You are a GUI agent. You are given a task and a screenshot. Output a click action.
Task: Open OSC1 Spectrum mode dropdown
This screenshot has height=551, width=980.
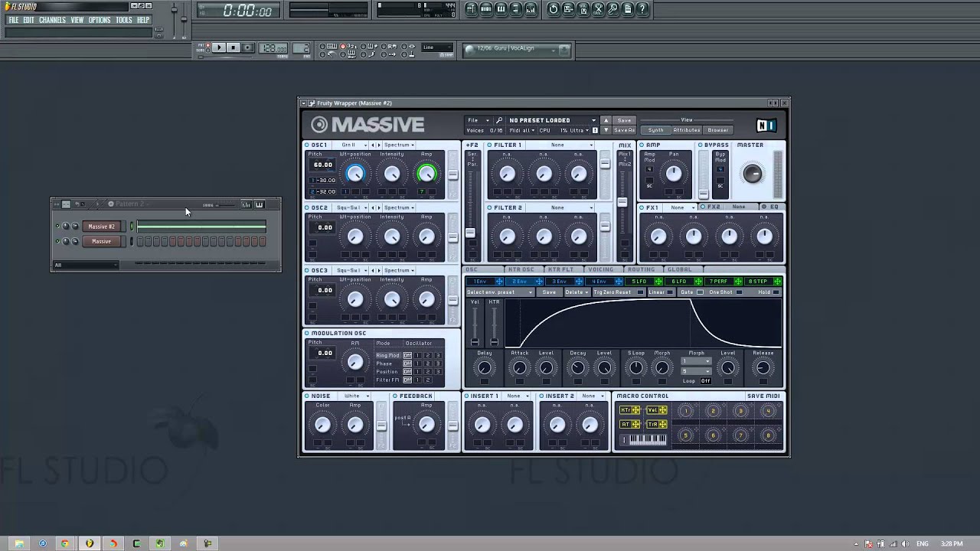(x=399, y=145)
